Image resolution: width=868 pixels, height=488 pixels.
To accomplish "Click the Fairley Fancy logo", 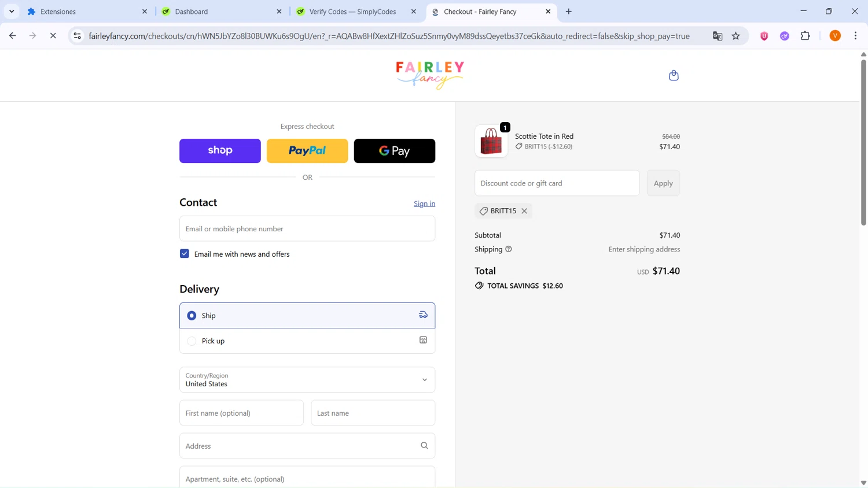I will click(x=430, y=75).
